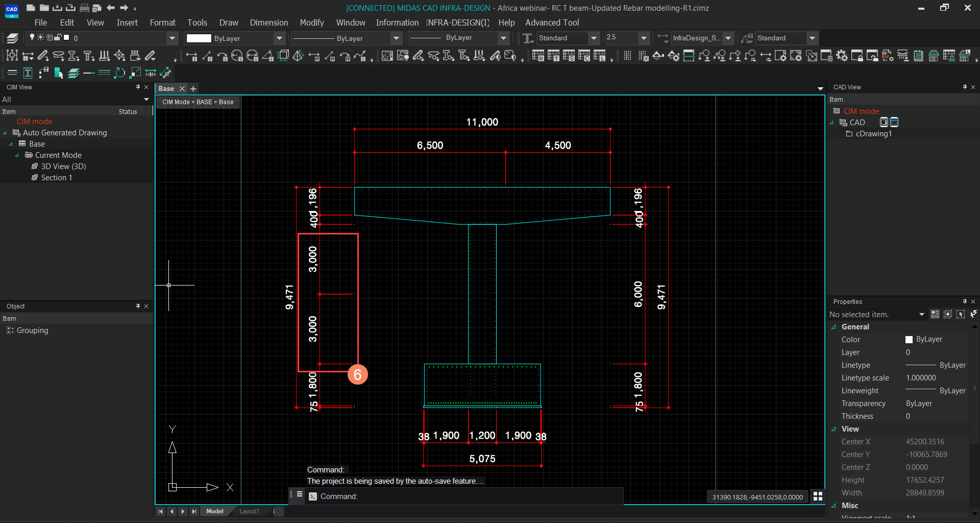Switch to the Layout1 tab
The height and width of the screenshot is (523, 980).
click(249, 511)
